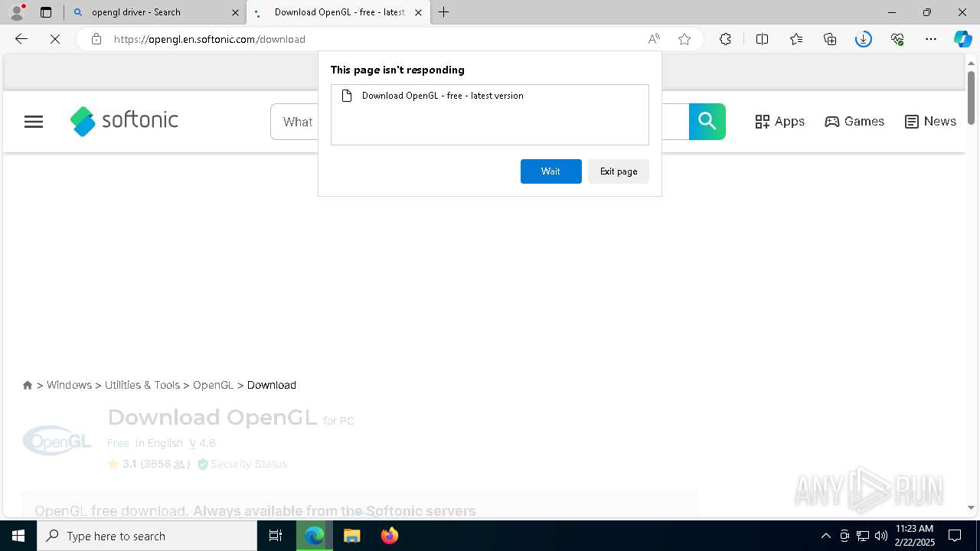Image resolution: width=980 pixels, height=551 pixels.
Task: Open the taskbar clock and date
Action: (915, 536)
